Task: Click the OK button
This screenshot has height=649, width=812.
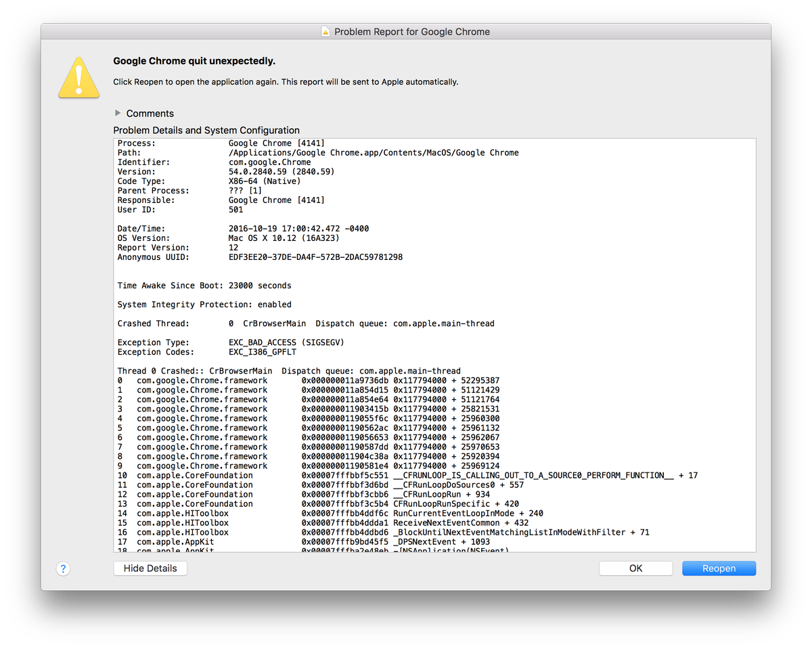Action: (636, 568)
